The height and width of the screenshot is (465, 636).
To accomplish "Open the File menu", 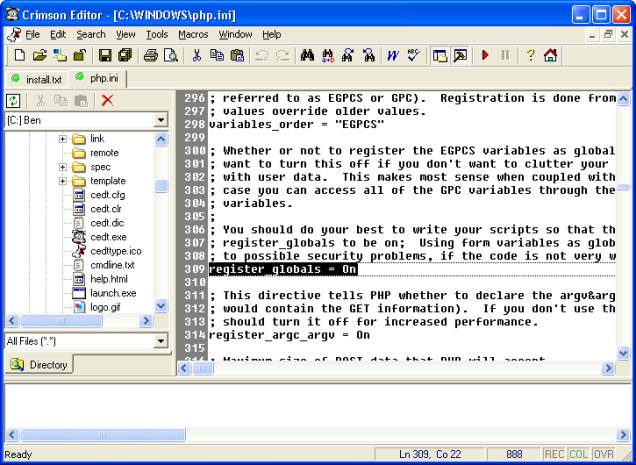I will coord(32,35).
